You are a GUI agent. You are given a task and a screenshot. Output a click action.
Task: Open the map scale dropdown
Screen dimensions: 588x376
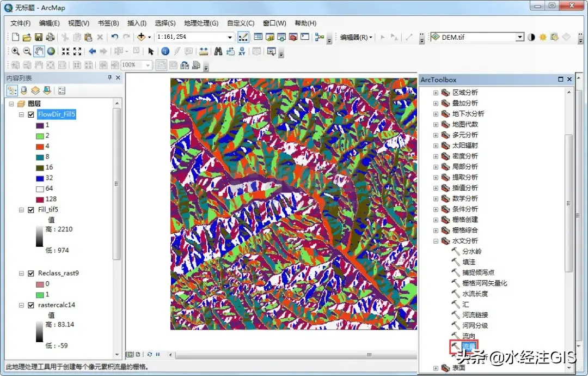coord(230,37)
